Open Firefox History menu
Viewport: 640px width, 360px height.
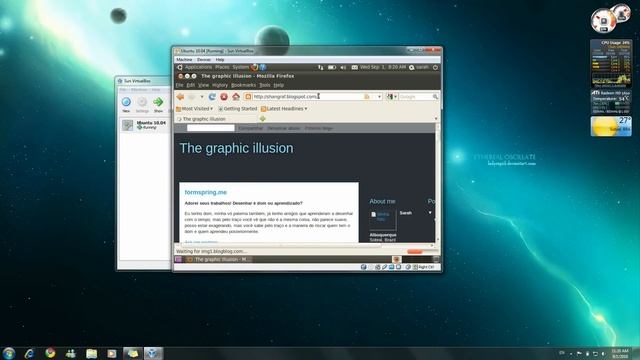[x=220, y=85]
